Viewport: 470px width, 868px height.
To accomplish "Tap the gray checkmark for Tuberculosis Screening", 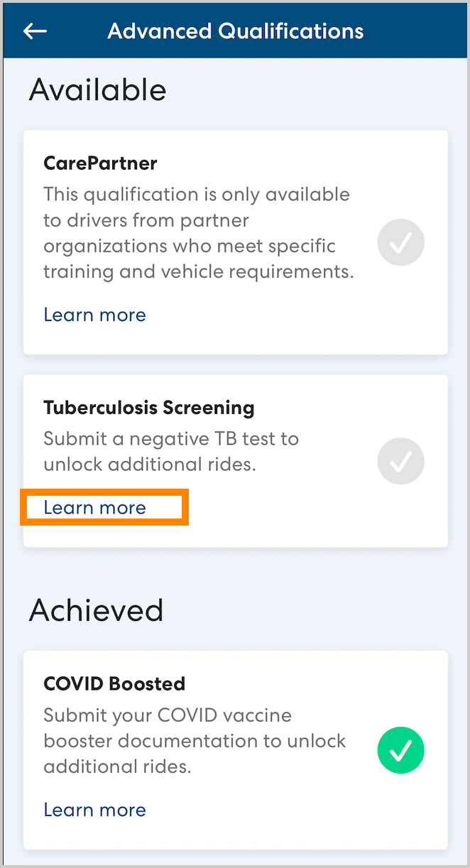I will tap(401, 461).
